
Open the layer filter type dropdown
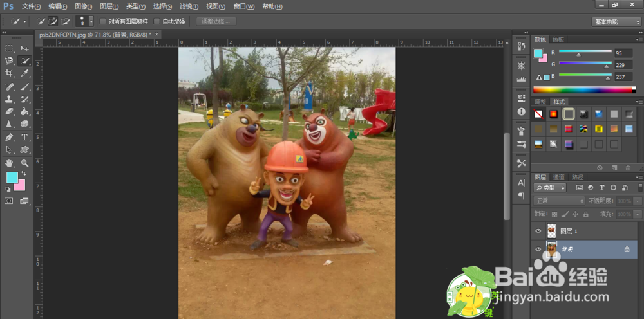pyautogui.click(x=550, y=188)
